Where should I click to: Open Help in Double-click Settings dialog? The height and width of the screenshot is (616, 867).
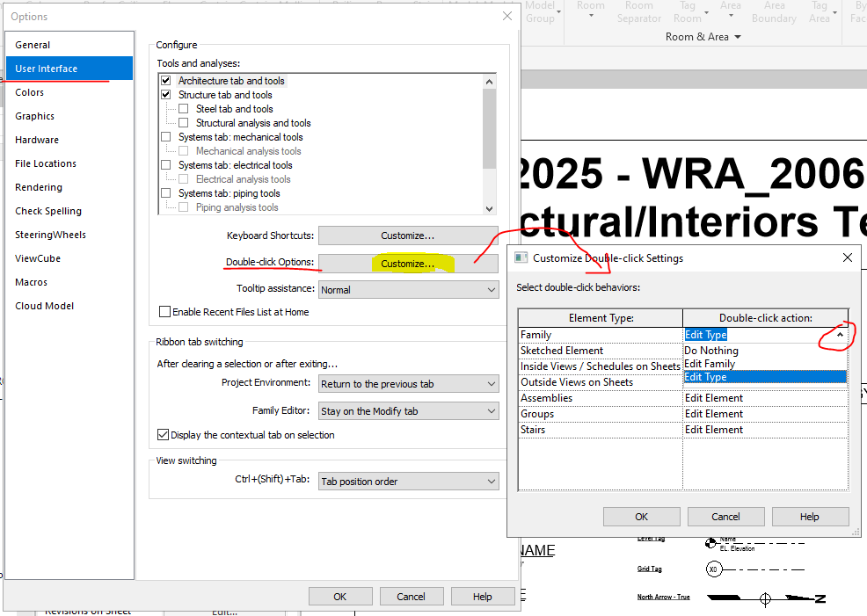point(810,517)
